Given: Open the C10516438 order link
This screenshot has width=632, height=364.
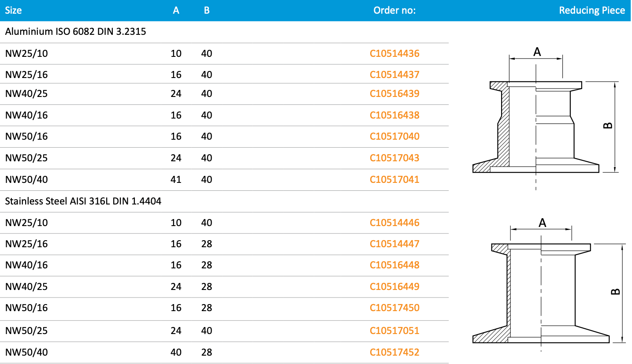Looking at the screenshot, I should point(394,115).
